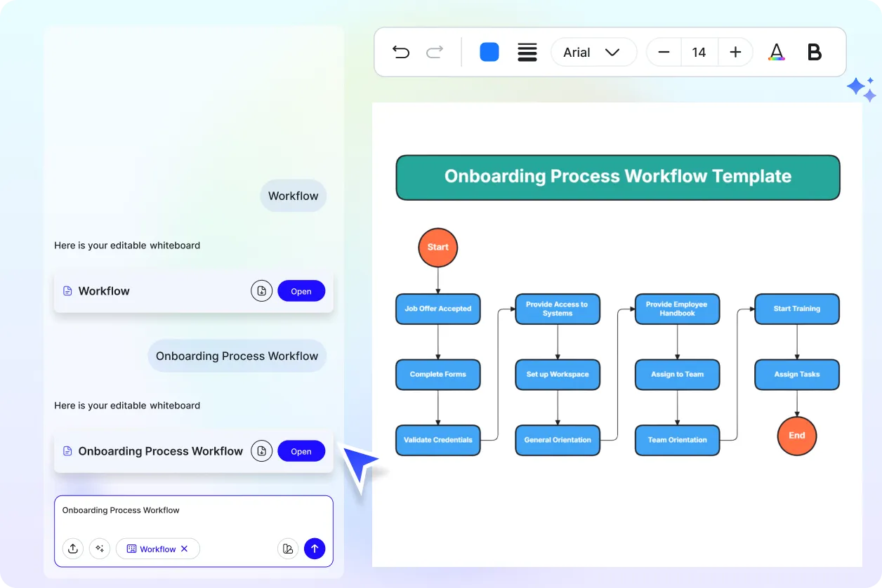Select the Job Offer Accepted node
The height and width of the screenshot is (588, 882).
(438, 309)
